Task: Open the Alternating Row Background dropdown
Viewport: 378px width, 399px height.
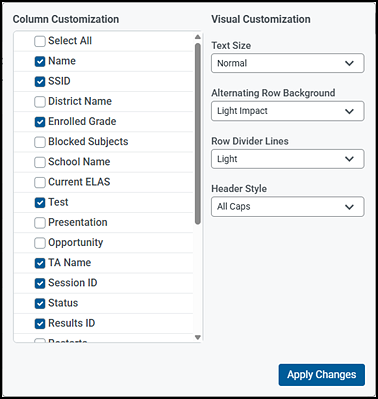Action: coord(288,111)
